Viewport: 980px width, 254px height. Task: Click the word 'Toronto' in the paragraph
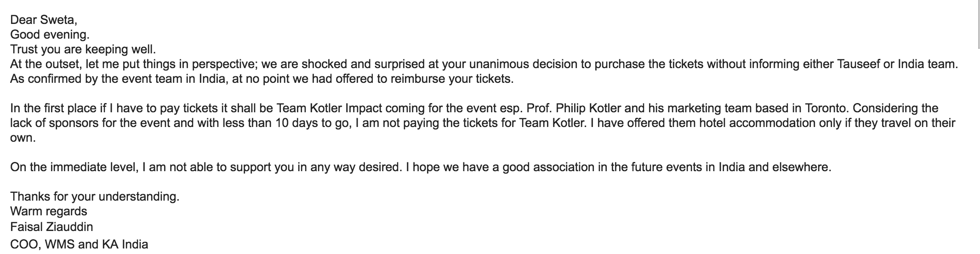[826, 108]
